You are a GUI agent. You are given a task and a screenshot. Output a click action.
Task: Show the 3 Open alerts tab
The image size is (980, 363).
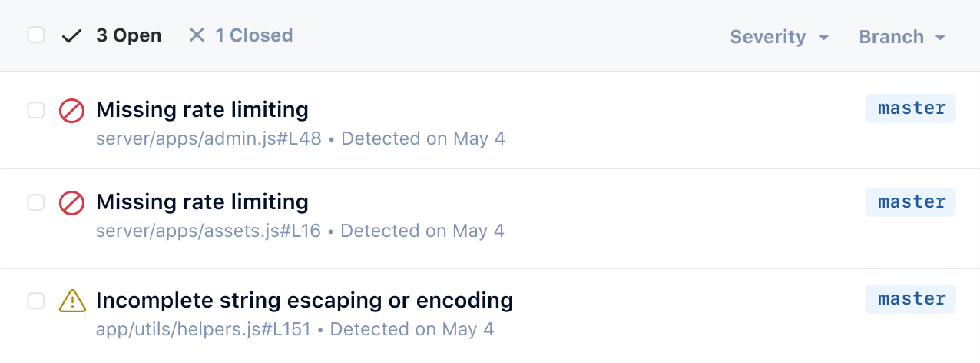coord(128,35)
